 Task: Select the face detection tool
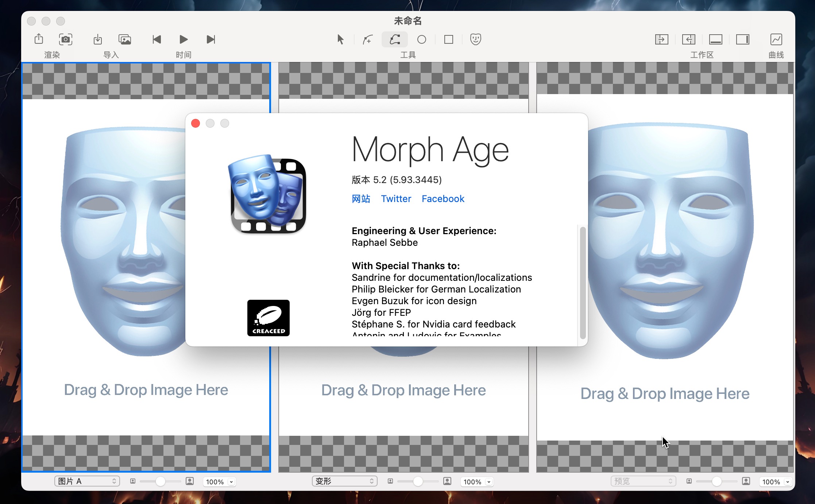click(x=476, y=39)
